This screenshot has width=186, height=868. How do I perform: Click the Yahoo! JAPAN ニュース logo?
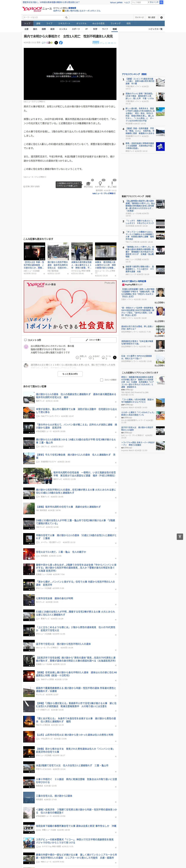tap(37, 9)
